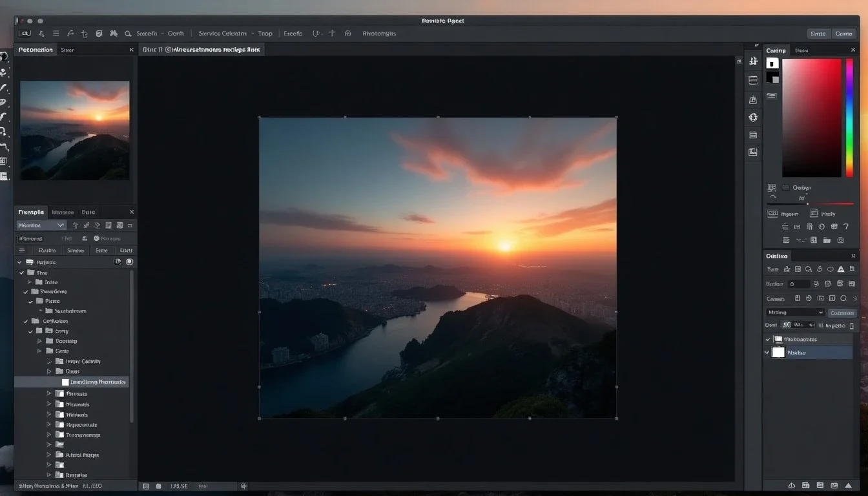Image resolution: width=868 pixels, height=496 pixels.
Task: Click the Ssme column header in left panel
Action: coord(101,250)
